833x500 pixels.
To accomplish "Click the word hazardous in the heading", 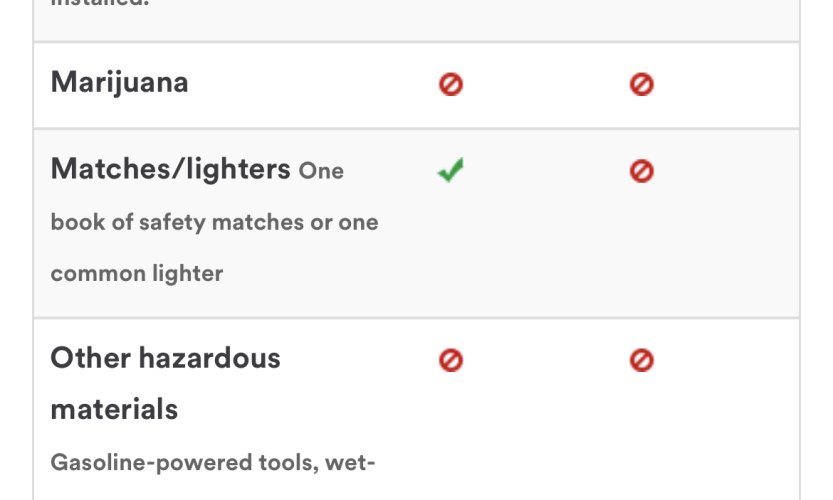I will click(209, 358).
